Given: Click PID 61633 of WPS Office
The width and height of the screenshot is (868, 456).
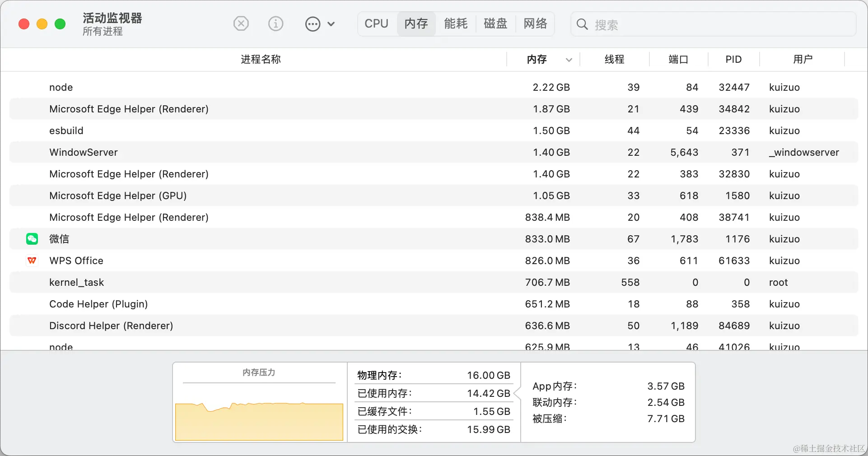Looking at the screenshot, I should [734, 261].
